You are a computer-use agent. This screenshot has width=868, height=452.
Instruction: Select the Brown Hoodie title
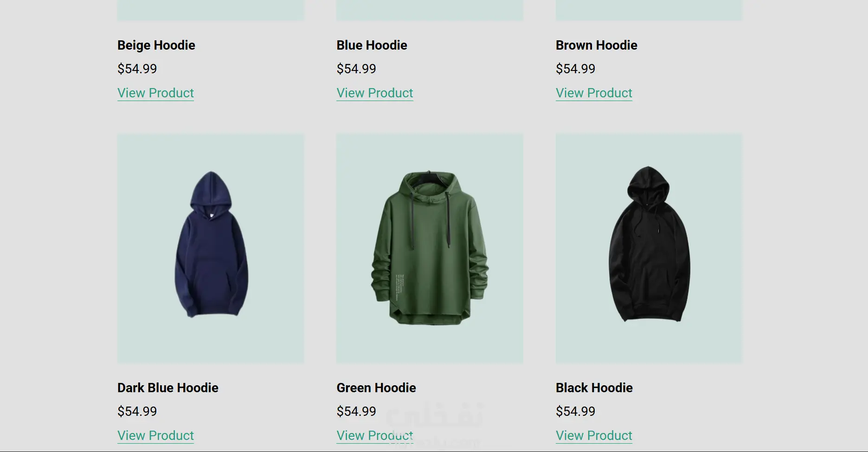597,45
